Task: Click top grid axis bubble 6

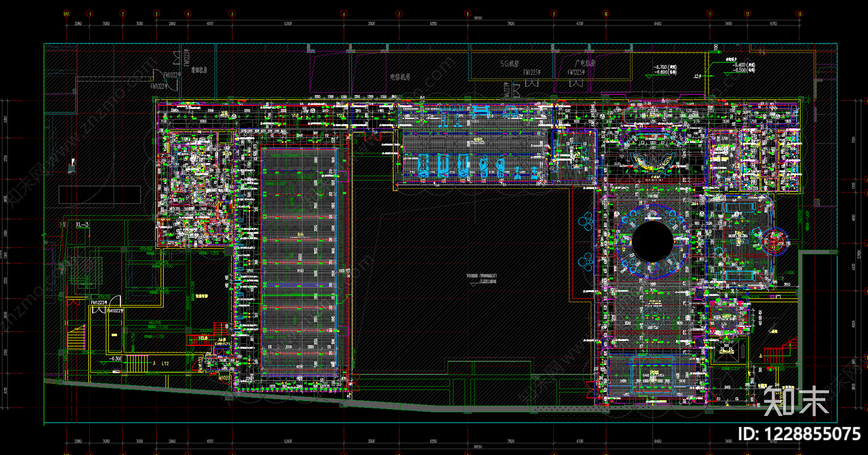Action: click(343, 14)
